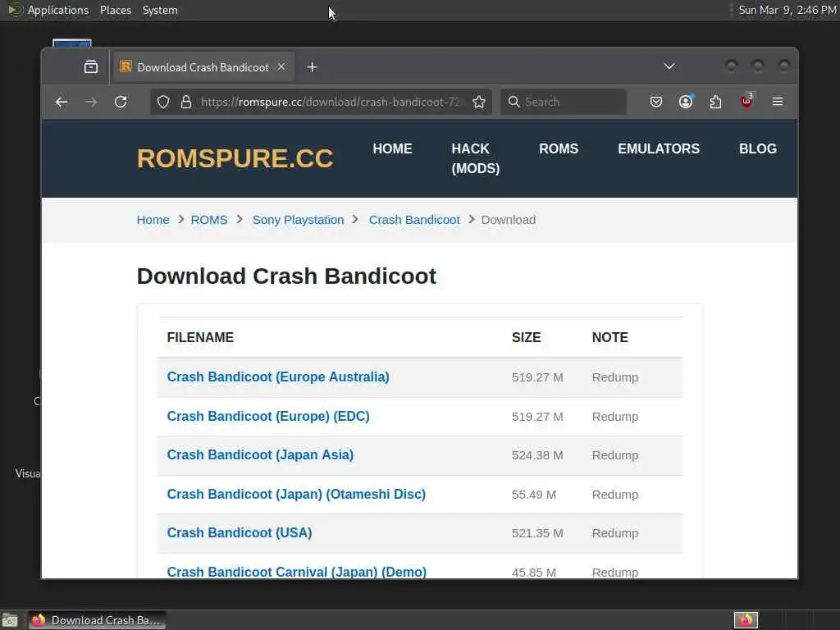Reload the current page
Viewport: 840px width, 630px height.
[x=121, y=102]
